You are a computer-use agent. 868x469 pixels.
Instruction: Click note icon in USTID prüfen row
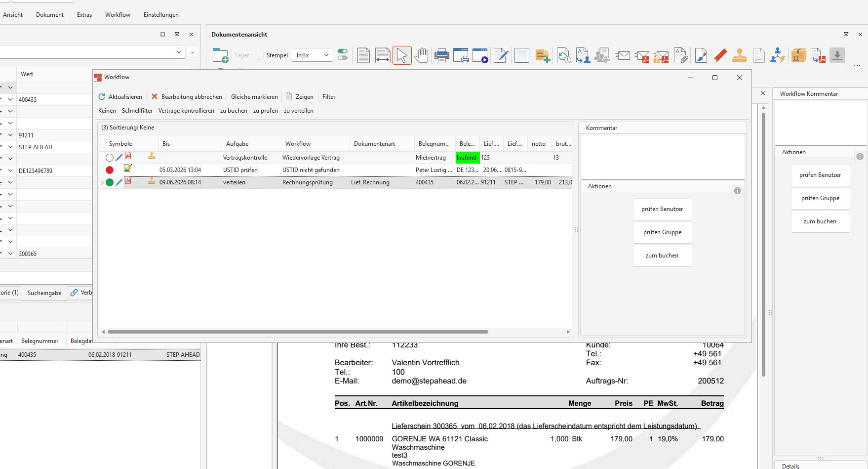click(x=128, y=168)
